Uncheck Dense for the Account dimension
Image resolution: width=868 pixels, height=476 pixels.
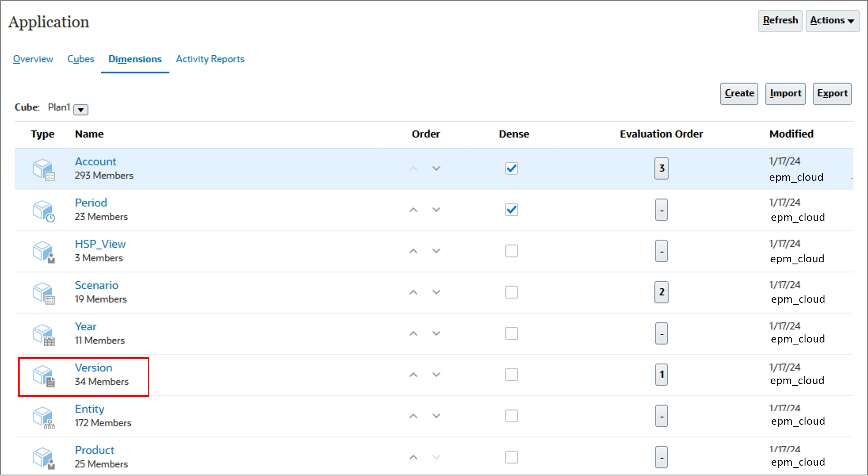coord(511,168)
